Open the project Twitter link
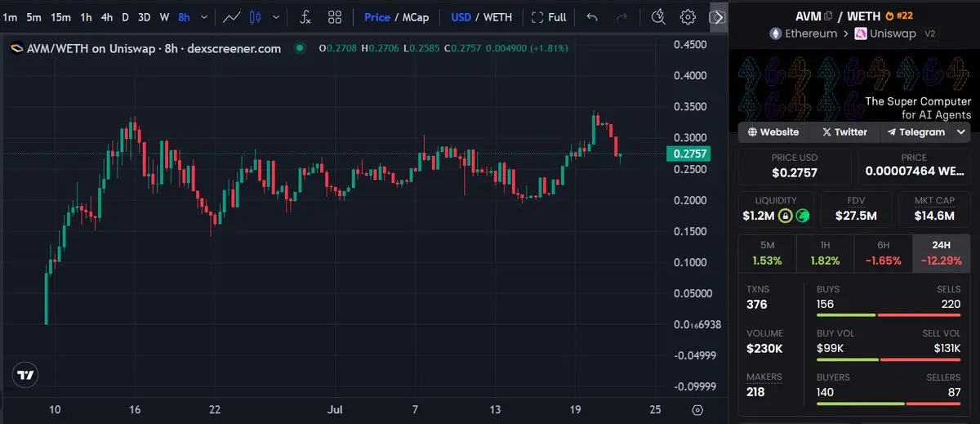The width and height of the screenshot is (980, 424). coord(844,132)
